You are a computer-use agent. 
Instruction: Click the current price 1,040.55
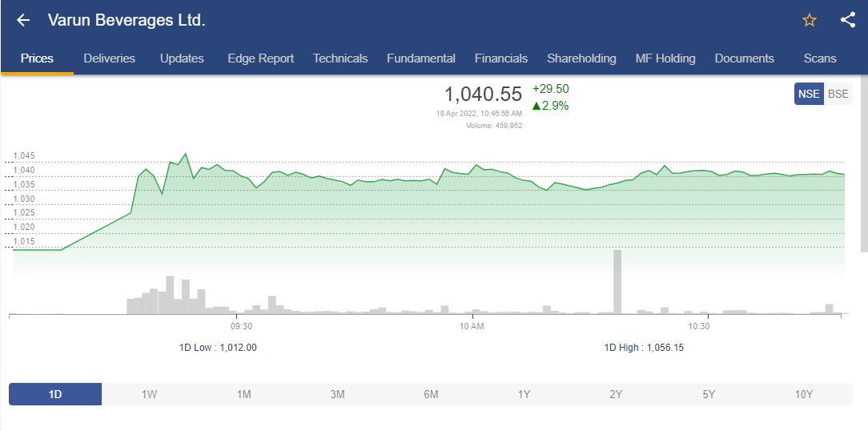click(484, 95)
